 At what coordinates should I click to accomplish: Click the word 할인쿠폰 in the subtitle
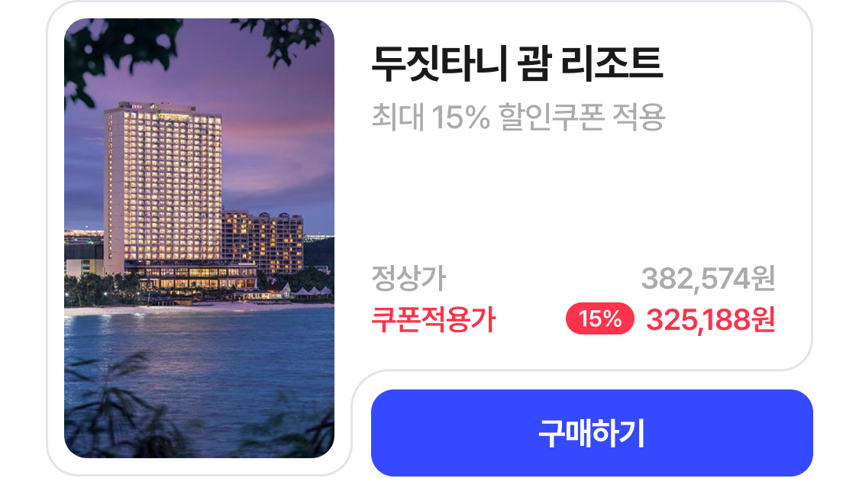pos(552,117)
